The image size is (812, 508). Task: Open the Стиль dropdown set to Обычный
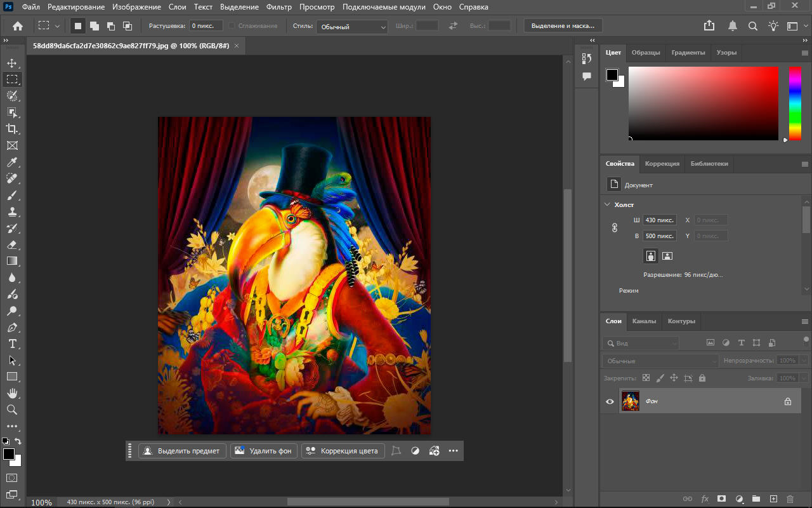tap(353, 27)
